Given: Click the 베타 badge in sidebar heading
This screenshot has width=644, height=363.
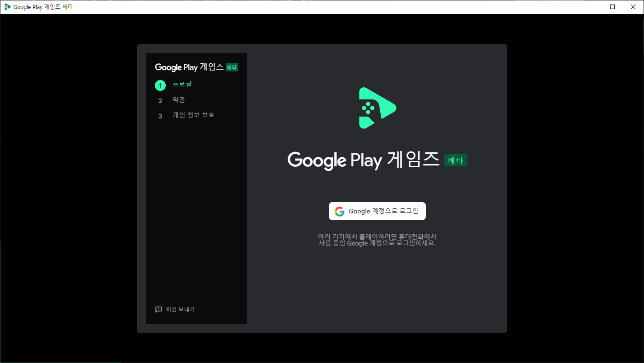Looking at the screenshot, I should coord(232,67).
